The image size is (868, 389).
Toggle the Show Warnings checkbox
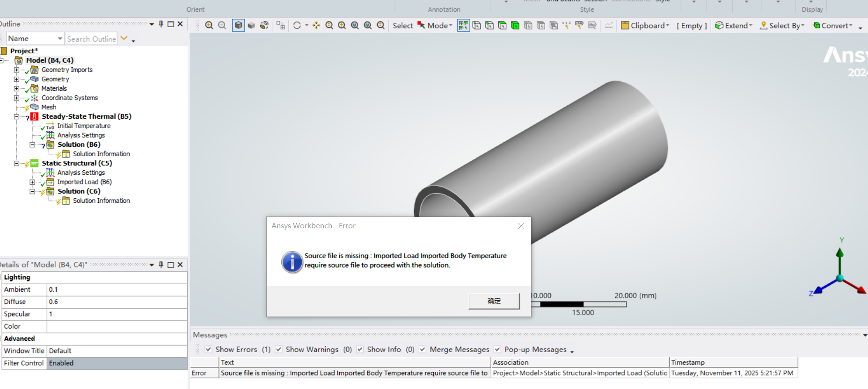click(x=279, y=349)
